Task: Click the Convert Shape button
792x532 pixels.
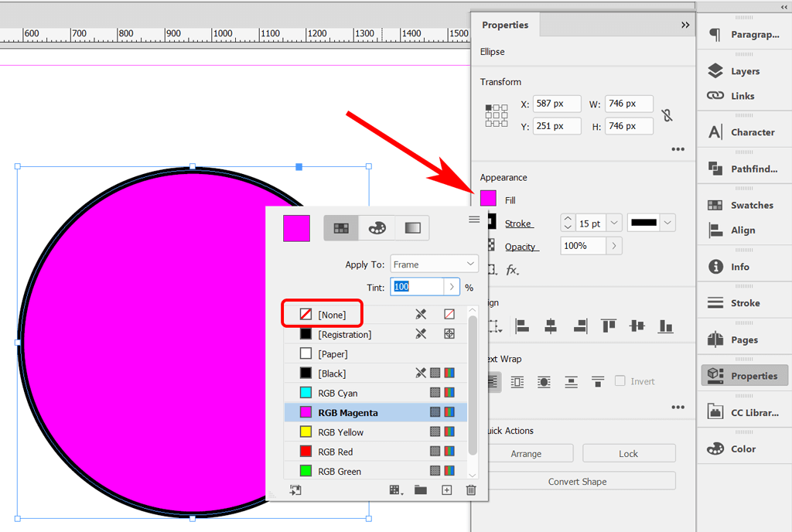Action: pyautogui.click(x=577, y=481)
